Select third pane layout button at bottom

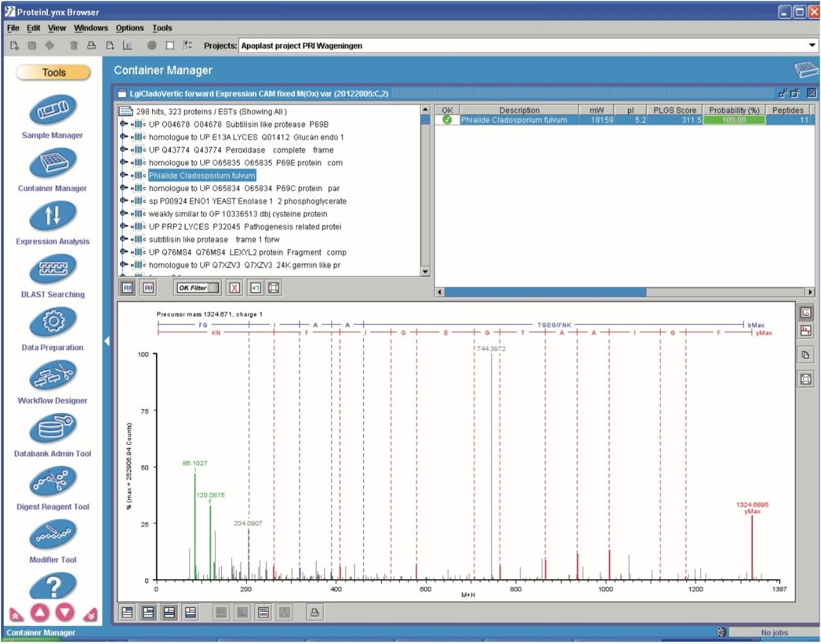(170, 613)
